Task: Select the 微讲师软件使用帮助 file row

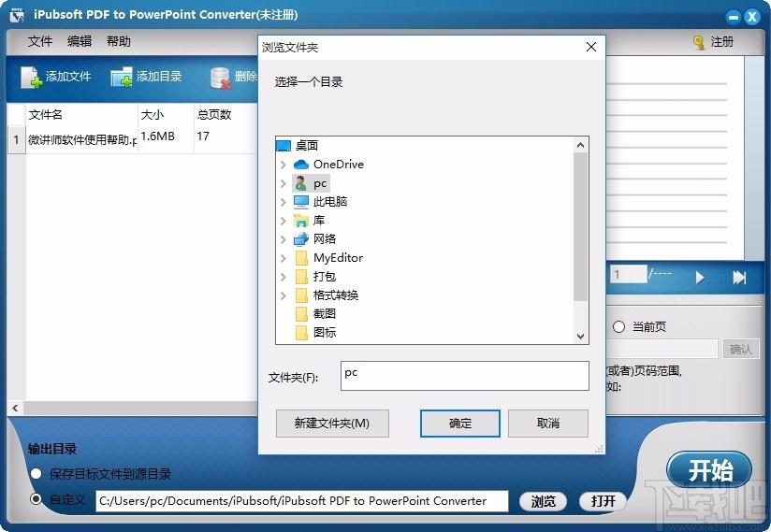Action: click(133, 139)
